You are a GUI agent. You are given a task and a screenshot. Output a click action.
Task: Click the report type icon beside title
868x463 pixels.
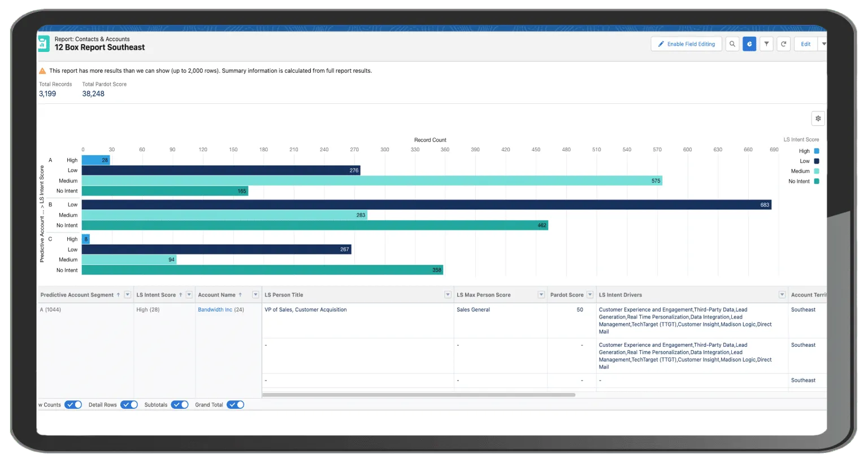pos(44,43)
